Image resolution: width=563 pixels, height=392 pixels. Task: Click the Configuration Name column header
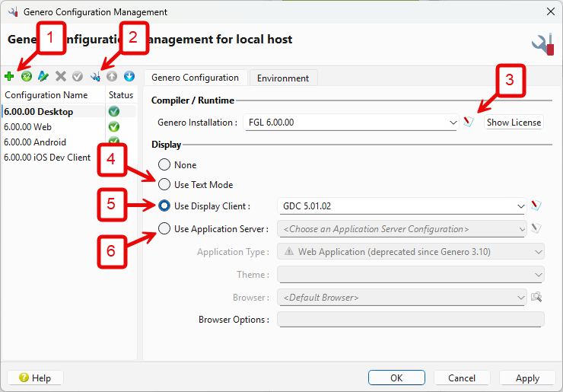pyautogui.click(x=53, y=95)
